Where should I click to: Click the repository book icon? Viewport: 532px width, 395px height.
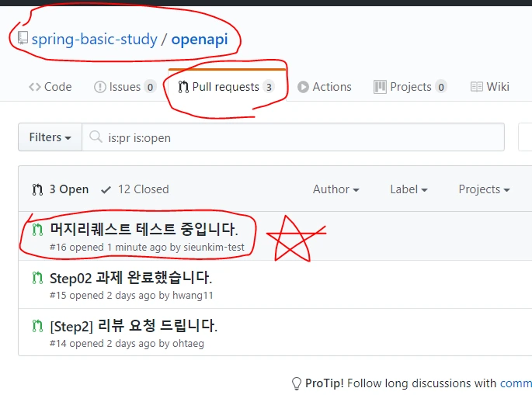pos(23,38)
